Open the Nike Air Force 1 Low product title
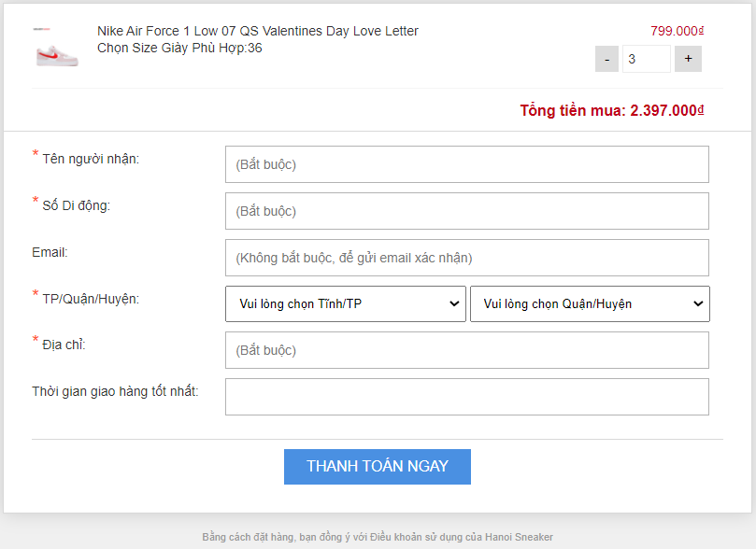 (257, 31)
